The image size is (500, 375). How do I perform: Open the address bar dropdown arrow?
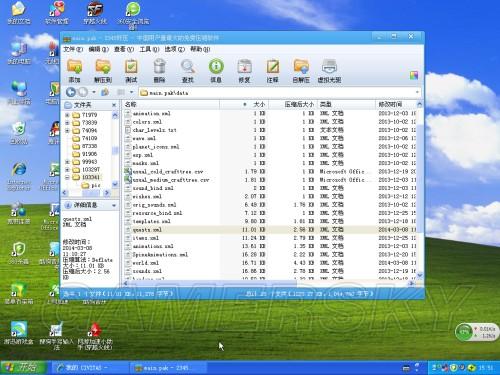click(417, 92)
